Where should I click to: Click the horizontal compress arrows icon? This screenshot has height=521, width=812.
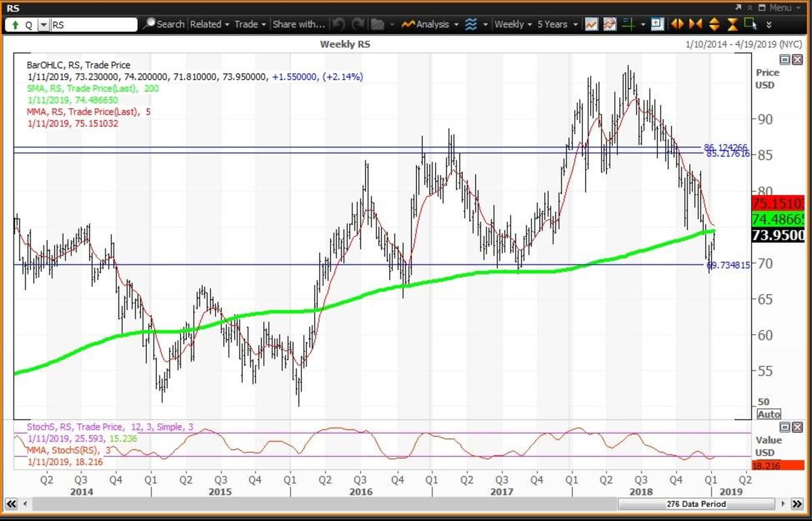point(695,24)
